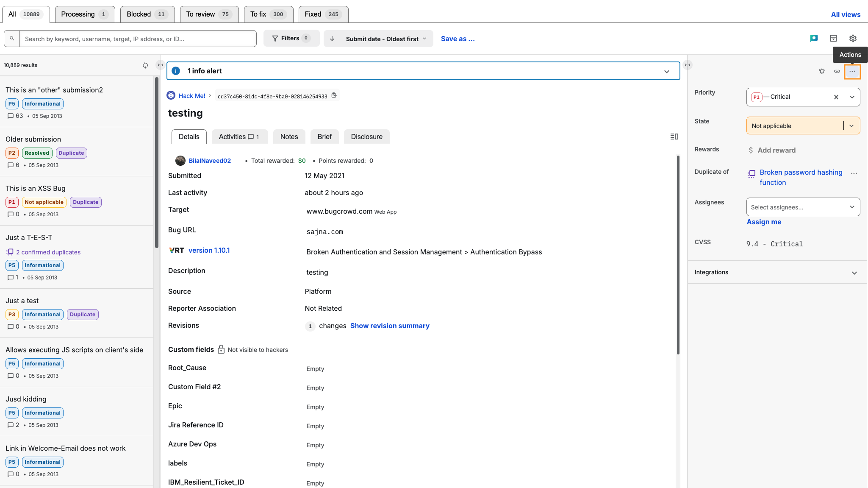Open the To fix tab
Screen dimensions: 868x488
pyautogui.click(x=267, y=14)
